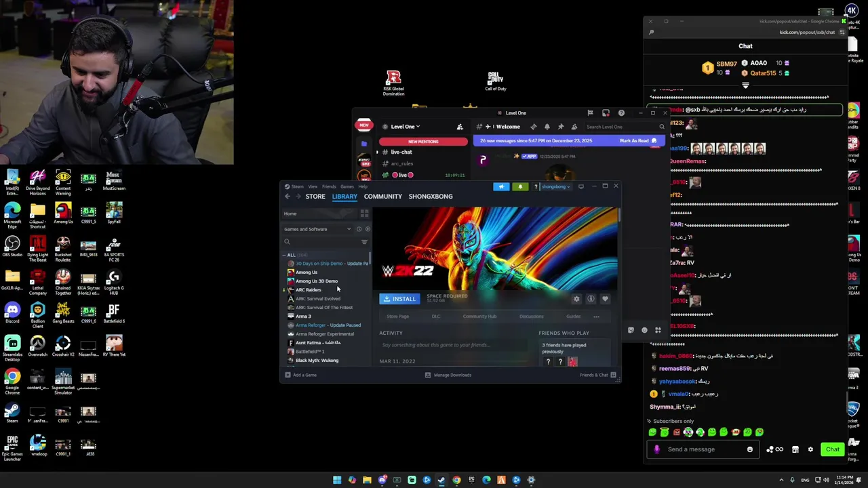Open more options ellipsis for WWE 2K22 links

point(596,317)
